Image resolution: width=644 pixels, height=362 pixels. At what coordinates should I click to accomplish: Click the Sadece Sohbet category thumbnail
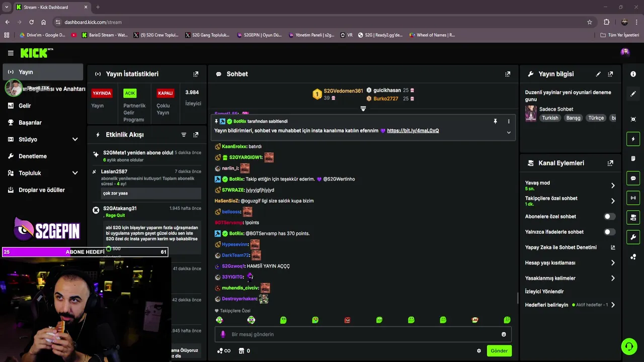click(x=531, y=114)
